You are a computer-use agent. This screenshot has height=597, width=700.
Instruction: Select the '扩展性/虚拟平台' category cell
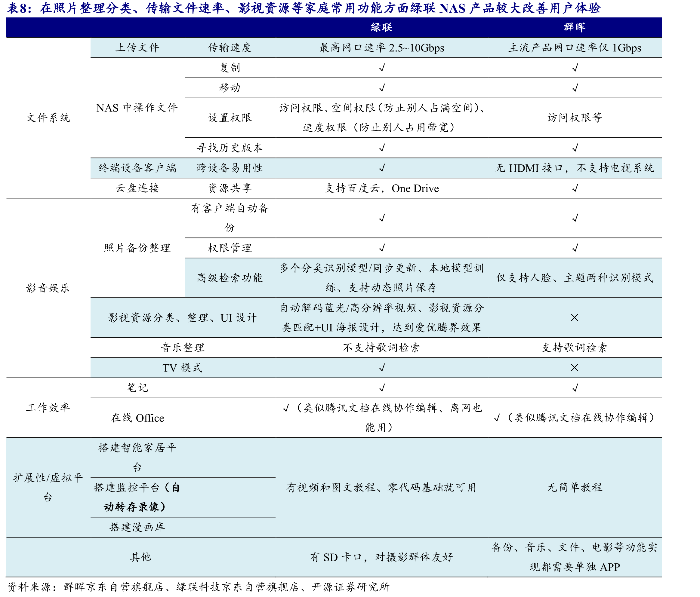click(x=48, y=488)
